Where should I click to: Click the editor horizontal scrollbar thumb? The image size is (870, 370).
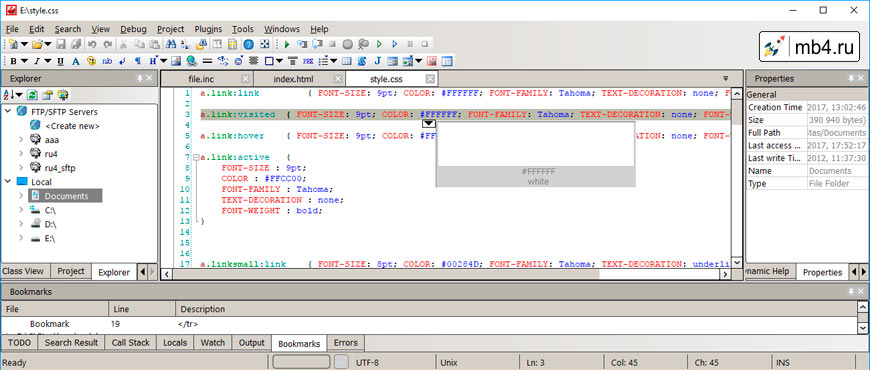[x=386, y=274]
